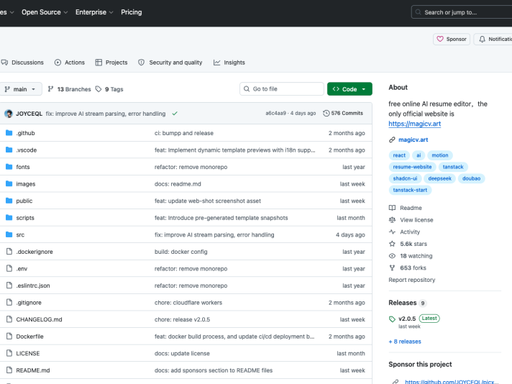The height and width of the screenshot is (384, 512).
Task: Open the https://magicv.art description link
Action: [415, 124]
